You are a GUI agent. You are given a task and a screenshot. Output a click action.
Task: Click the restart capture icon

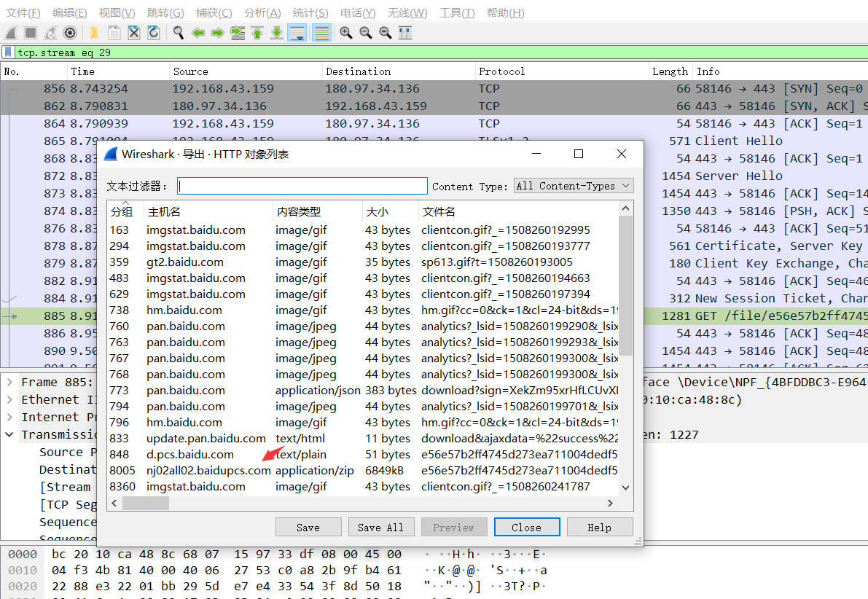coord(50,34)
